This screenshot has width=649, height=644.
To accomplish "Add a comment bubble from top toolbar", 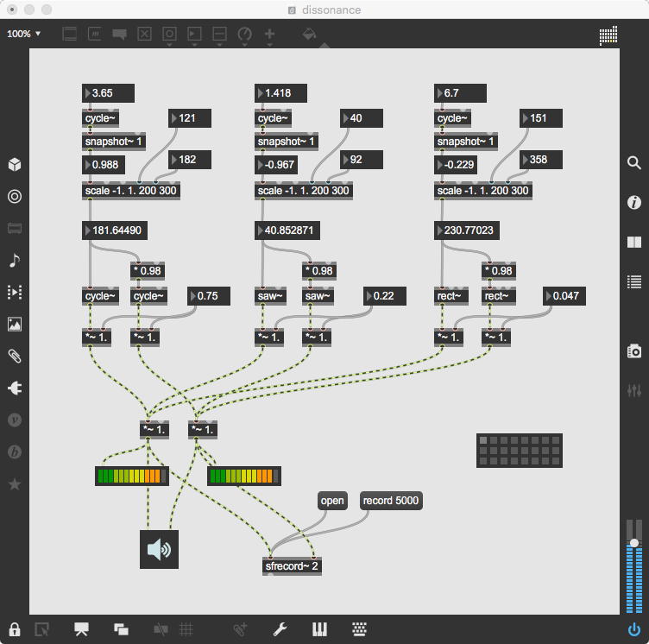I will point(120,34).
